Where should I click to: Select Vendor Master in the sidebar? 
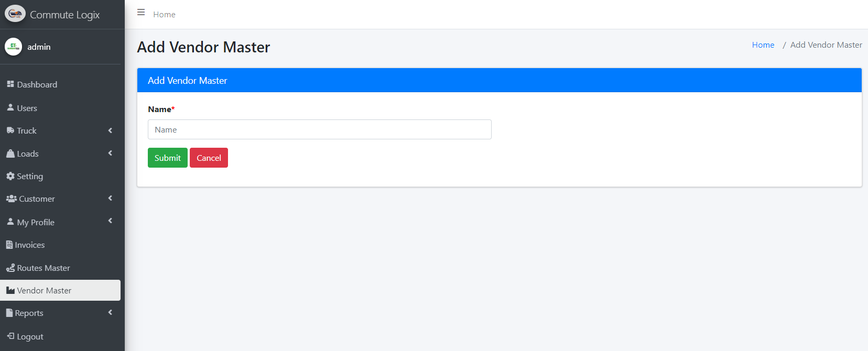tap(44, 290)
